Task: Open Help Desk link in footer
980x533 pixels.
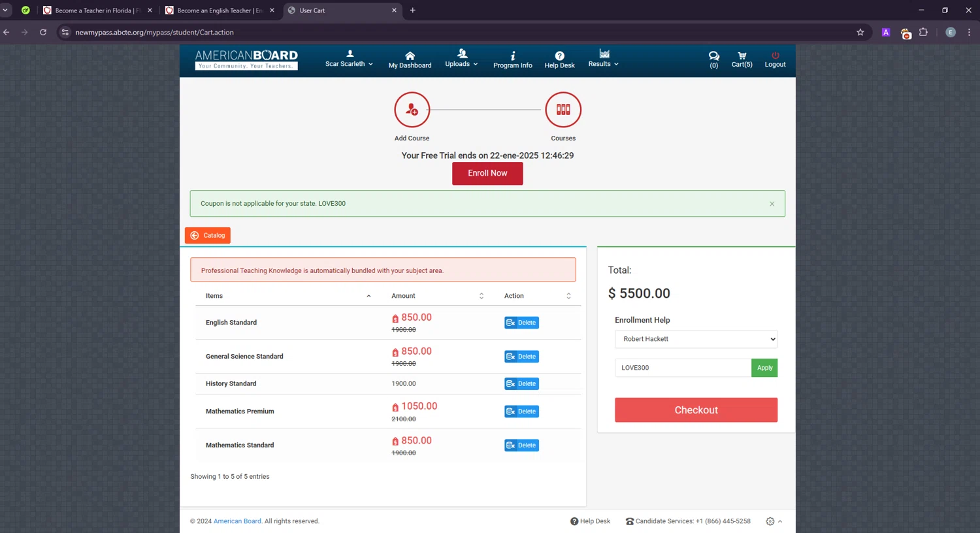Action: 590,521
